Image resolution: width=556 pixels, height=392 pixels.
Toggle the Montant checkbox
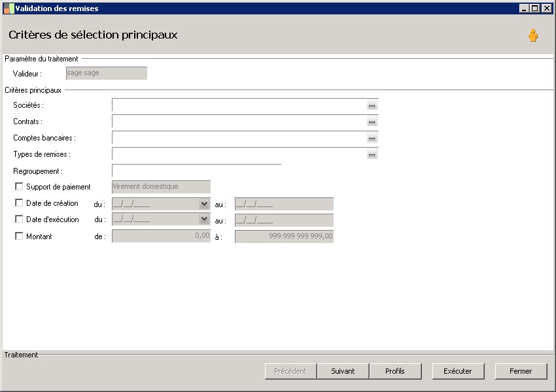pos(19,236)
